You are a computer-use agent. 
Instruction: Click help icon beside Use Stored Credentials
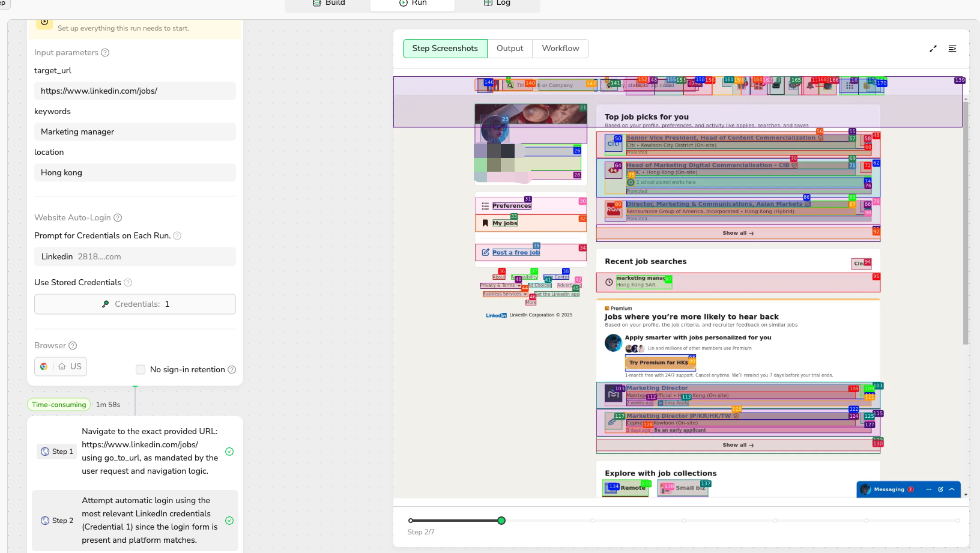pos(128,283)
